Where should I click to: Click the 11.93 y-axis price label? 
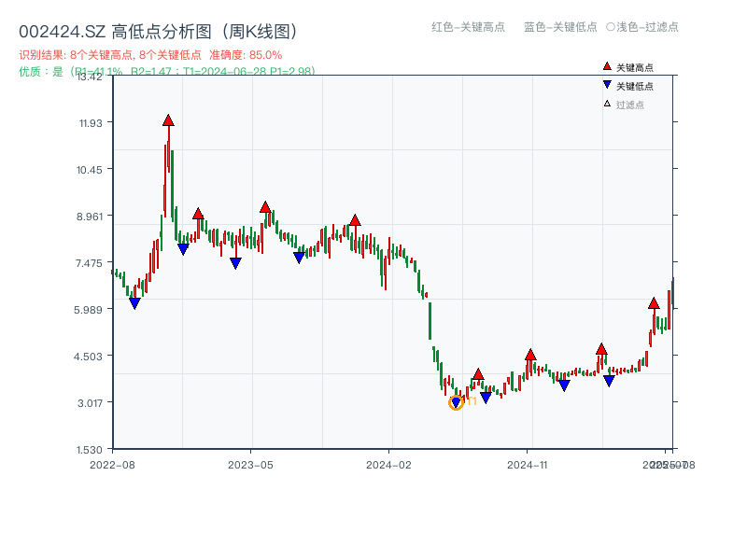tap(95, 122)
